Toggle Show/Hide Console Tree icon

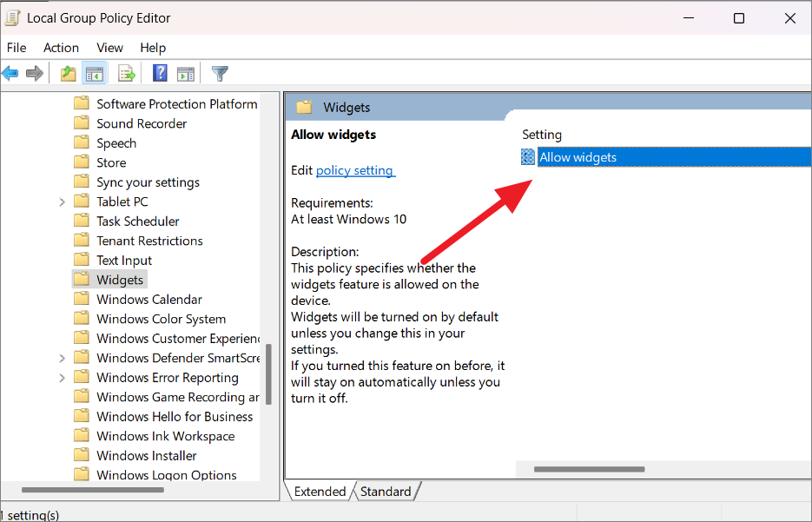[x=95, y=74]
